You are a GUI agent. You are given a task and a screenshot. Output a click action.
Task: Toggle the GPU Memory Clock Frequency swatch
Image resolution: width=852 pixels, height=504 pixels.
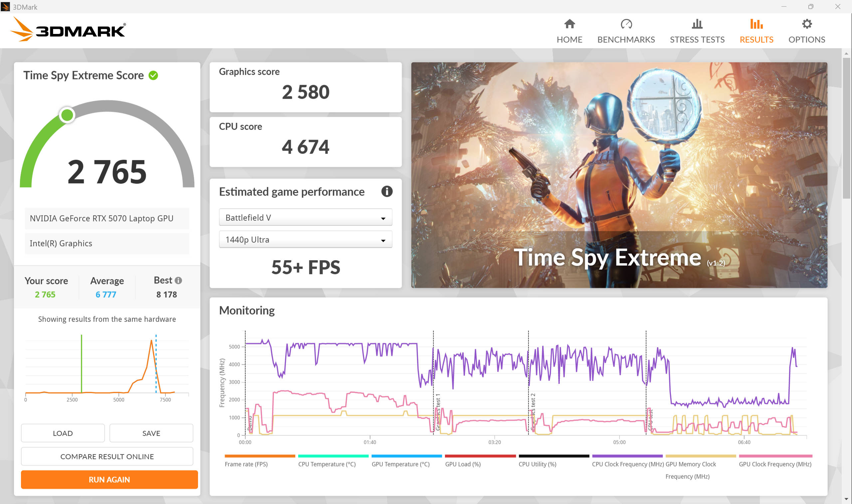[701, 456]
